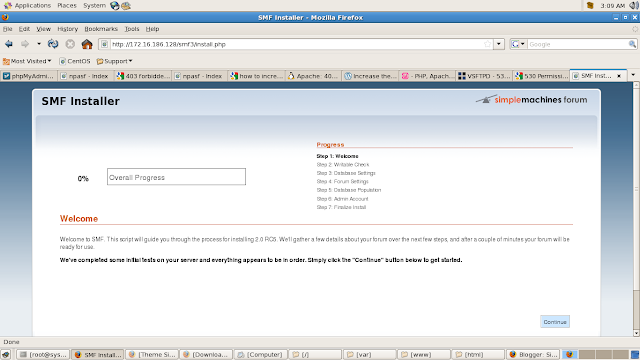Open the CentOS bookmark
The width and height of the screenshot is (640, 360).
[x=75, y=61]
